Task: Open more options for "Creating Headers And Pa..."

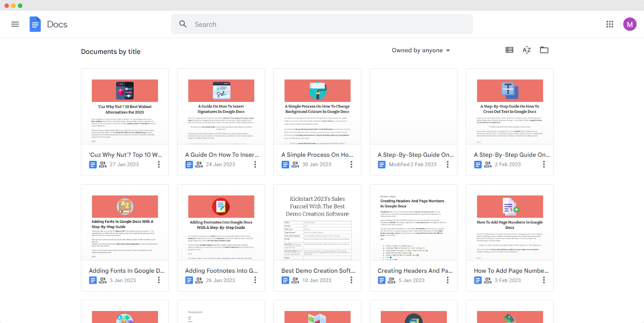Action: (448, 280)
